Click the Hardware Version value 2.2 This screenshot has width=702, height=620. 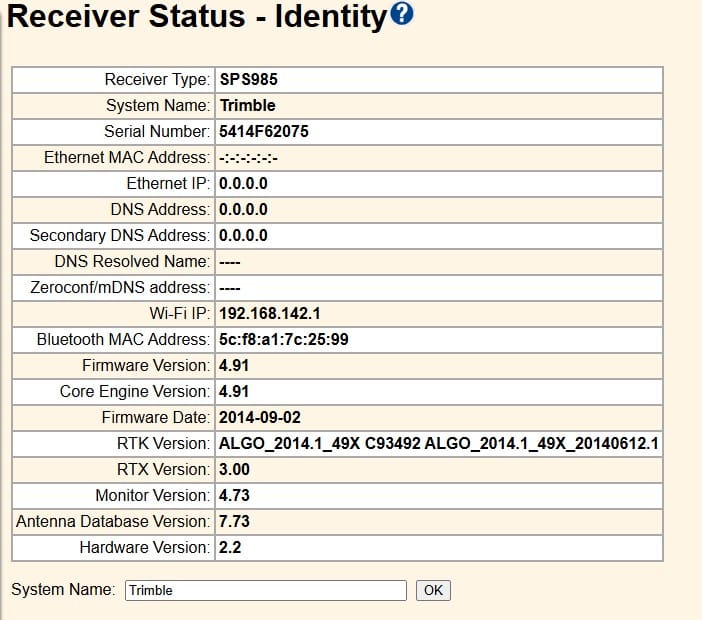point(230,547)
